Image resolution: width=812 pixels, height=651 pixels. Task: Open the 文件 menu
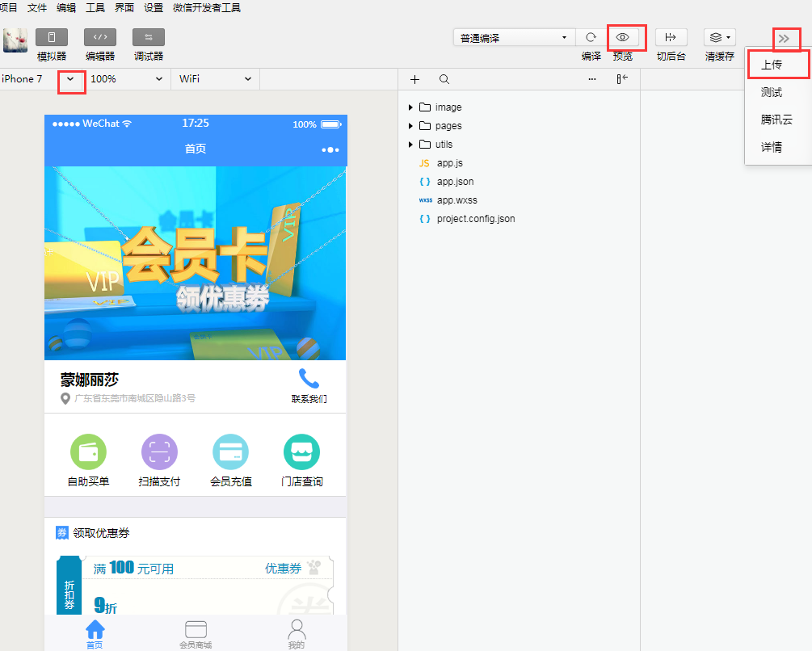(x=37, y=8)
